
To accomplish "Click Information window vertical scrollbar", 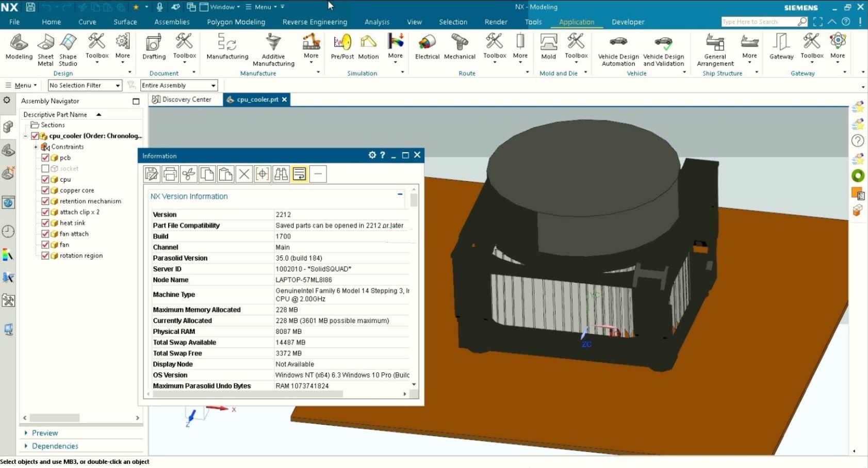I will tap(414, 201).
